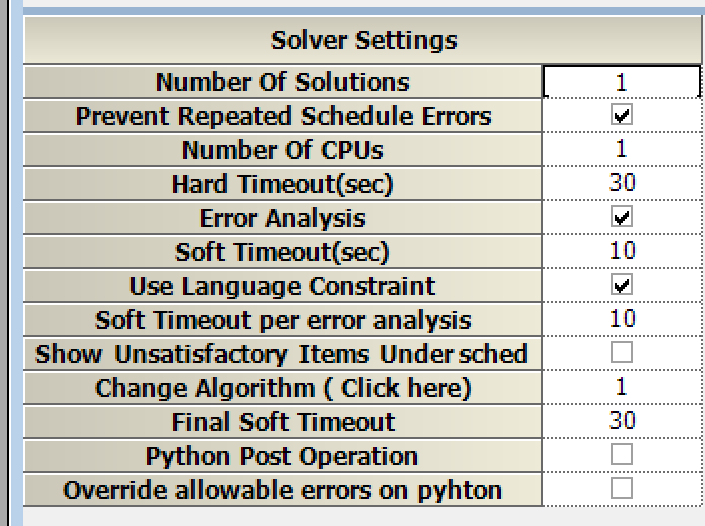Screen dimensions: 705x526
Task: Select the Number Of CPUs value cell
Action: pos(622,150)
